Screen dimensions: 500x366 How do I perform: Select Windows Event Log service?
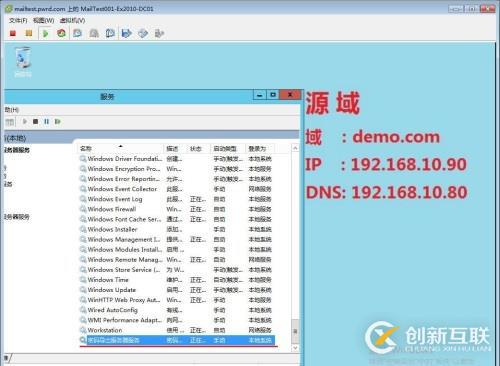pos(176,199)
